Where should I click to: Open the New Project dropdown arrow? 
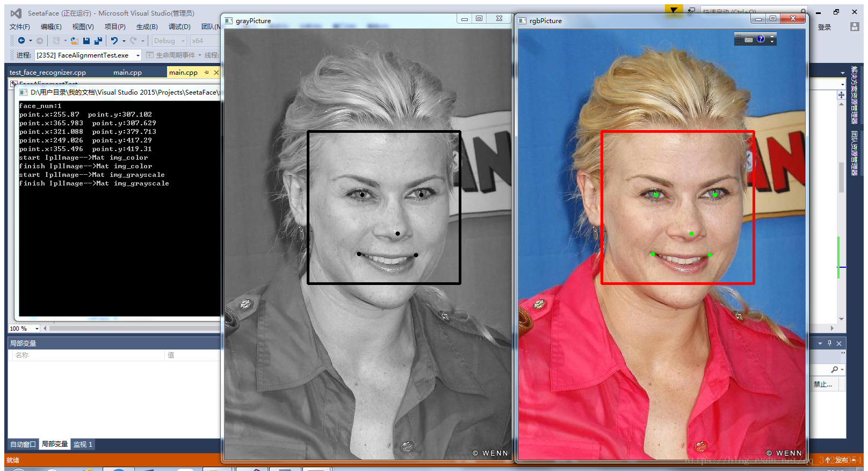click(x=66, y=40)
